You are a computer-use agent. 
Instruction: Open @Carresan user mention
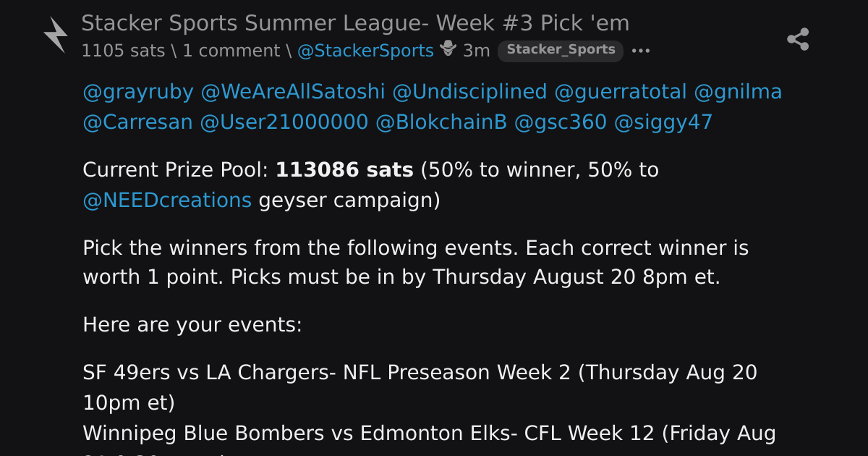pos(137,122)
